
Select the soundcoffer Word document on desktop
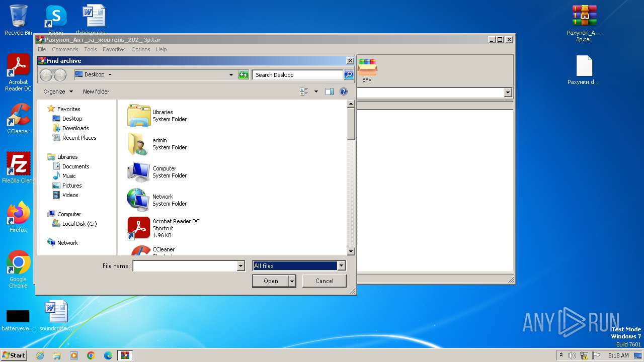click(x=56, y=316)
